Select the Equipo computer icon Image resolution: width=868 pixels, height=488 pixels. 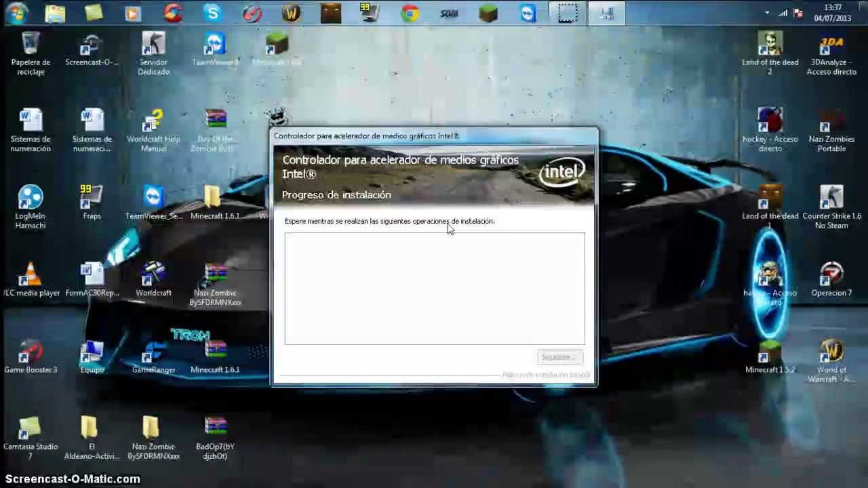[x=92, y=357]
